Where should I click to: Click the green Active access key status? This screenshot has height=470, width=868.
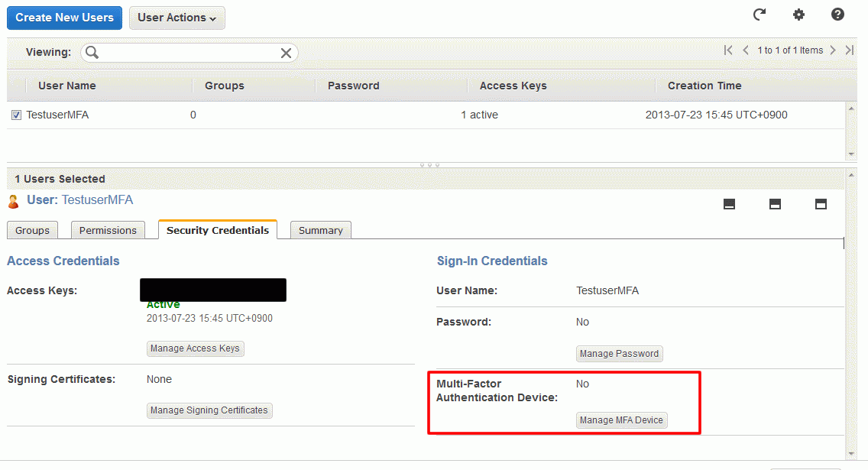point(164,304)
